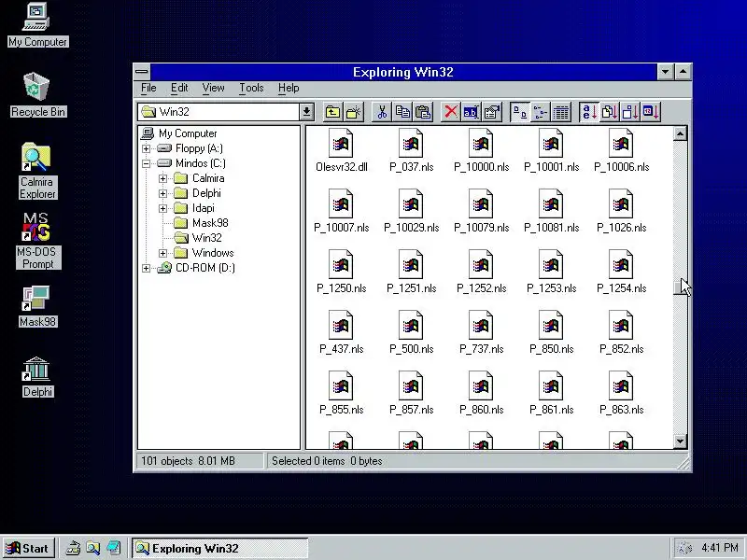Image resolution: width=747 pixels, height=560 pixels.
Task: Select the P_10006.nls file icon
Action: 621,144
